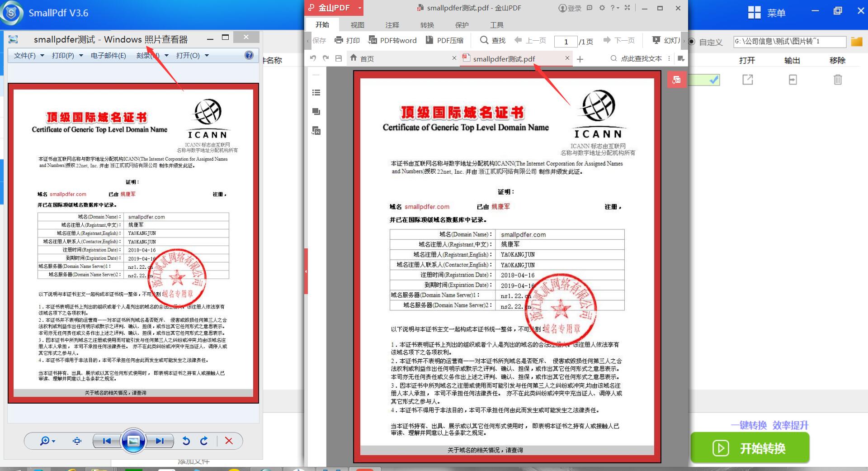This screenshot has height=471, width=868.
Task: Click the red floating convert button
Action: pyautogui.click(x=677, y=80)
